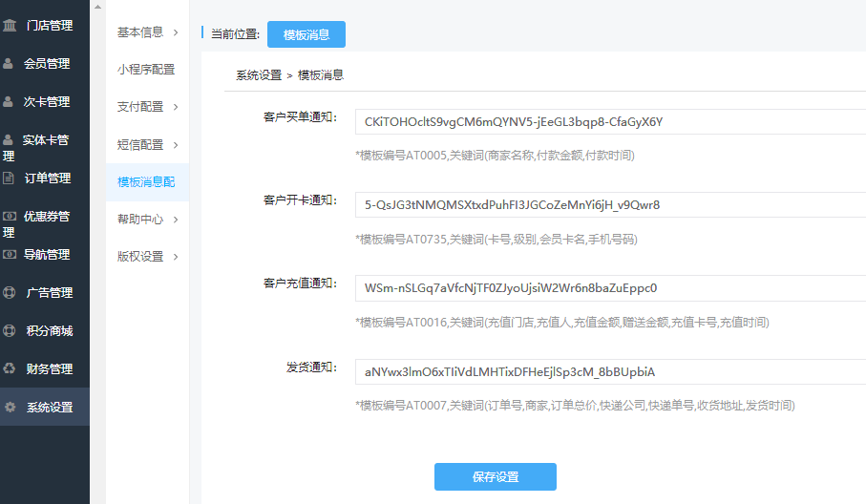Open 次卡管理 in the sidebar
The image size is (866, 504).
coord(45,101)
